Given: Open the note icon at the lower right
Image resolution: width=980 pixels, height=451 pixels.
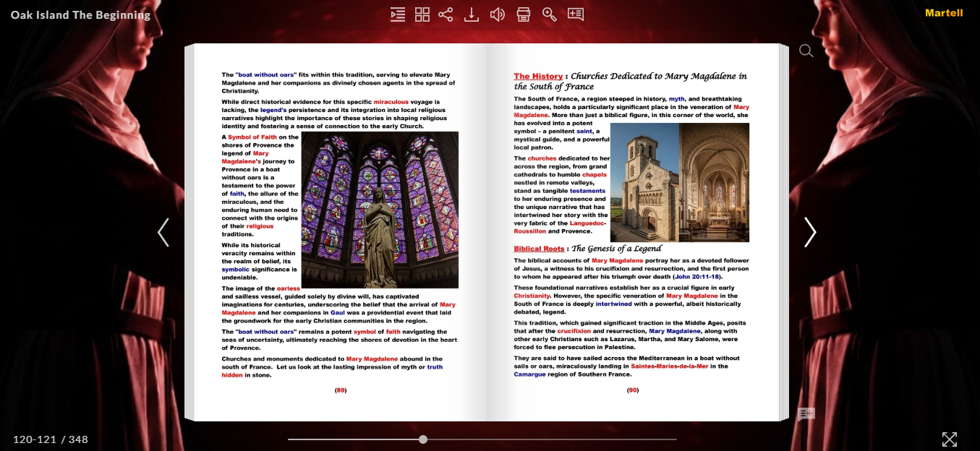Looking at the screenshot, I should click(806, 414).
